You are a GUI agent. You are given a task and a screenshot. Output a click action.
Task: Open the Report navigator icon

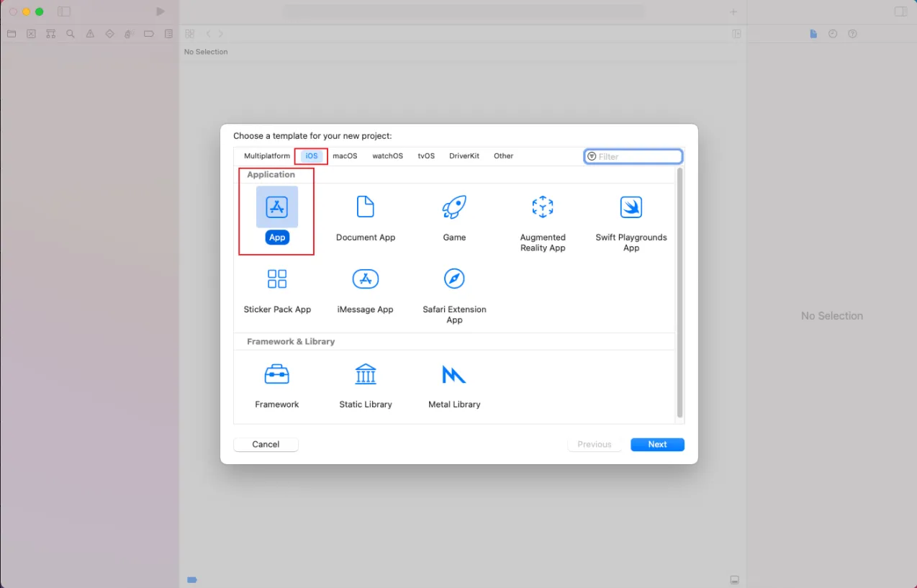tap(168, 34)
